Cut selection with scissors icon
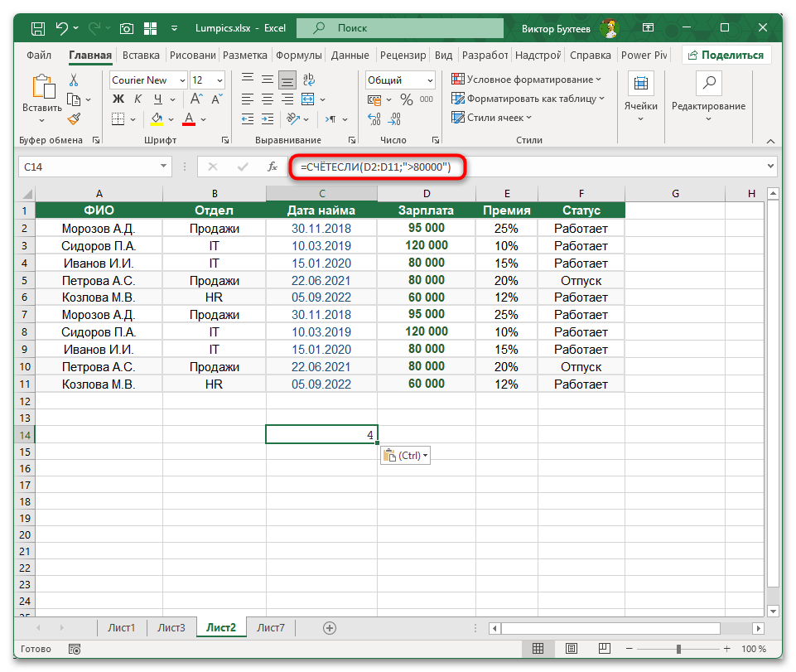 point(74,80)
